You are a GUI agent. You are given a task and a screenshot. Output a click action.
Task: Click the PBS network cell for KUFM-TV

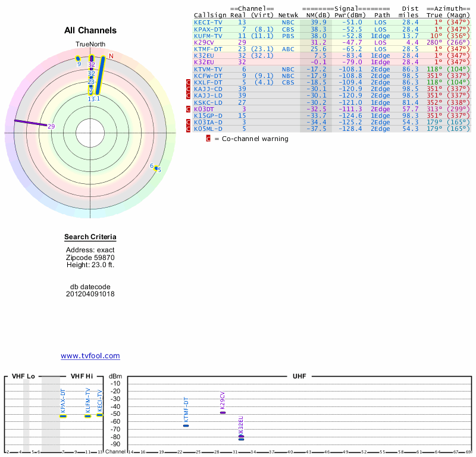point(288,36)
